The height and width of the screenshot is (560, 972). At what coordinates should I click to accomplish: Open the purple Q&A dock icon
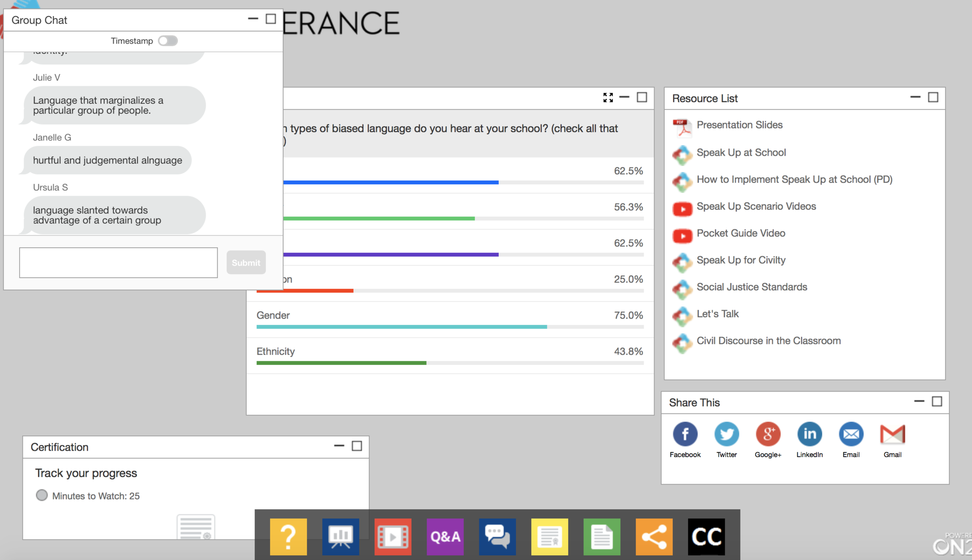click(x=445, y=537)
